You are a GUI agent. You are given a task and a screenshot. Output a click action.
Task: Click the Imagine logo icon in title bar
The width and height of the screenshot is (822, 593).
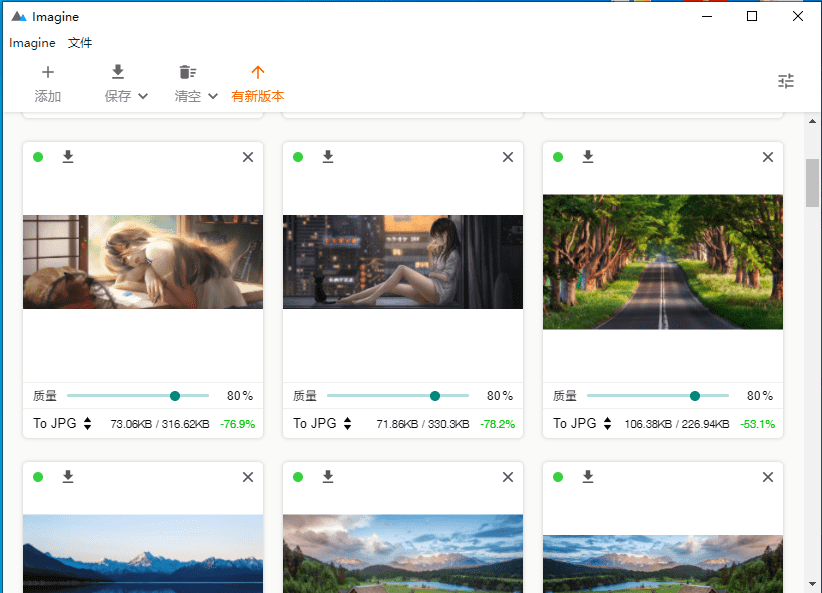[x=16, y=16]
